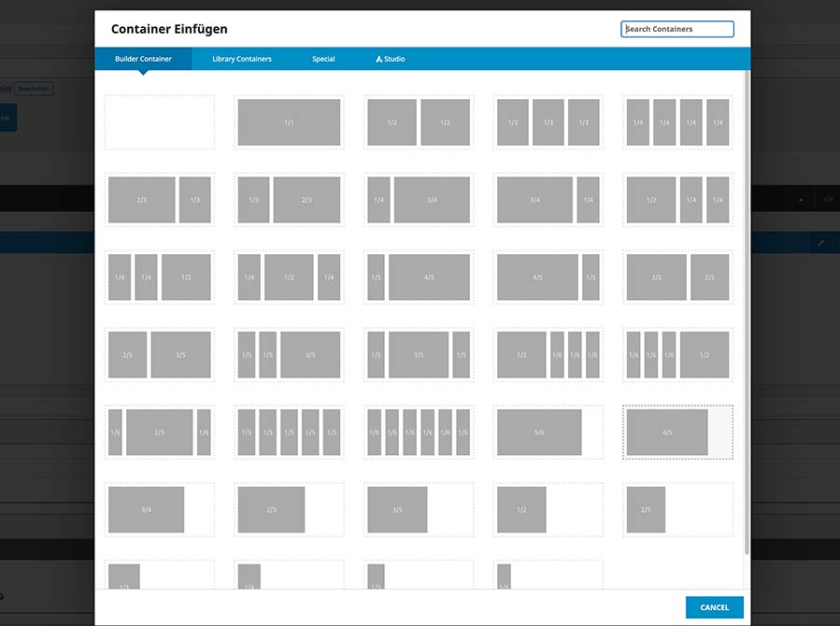Choose the 4/5 + 1/5 layout
Screen dimensions: 840x626
(548, 277)
